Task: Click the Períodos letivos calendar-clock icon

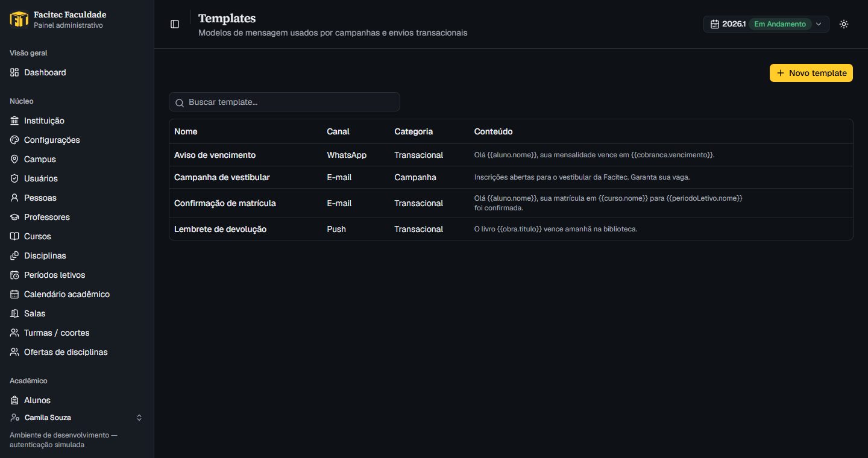Action: (14, 275)
